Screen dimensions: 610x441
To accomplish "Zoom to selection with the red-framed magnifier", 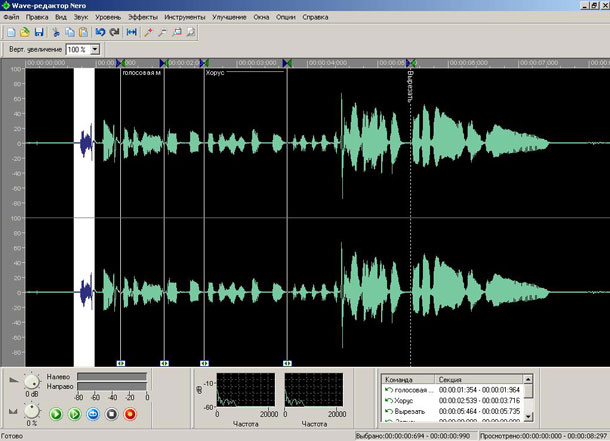I will point(177,32).
